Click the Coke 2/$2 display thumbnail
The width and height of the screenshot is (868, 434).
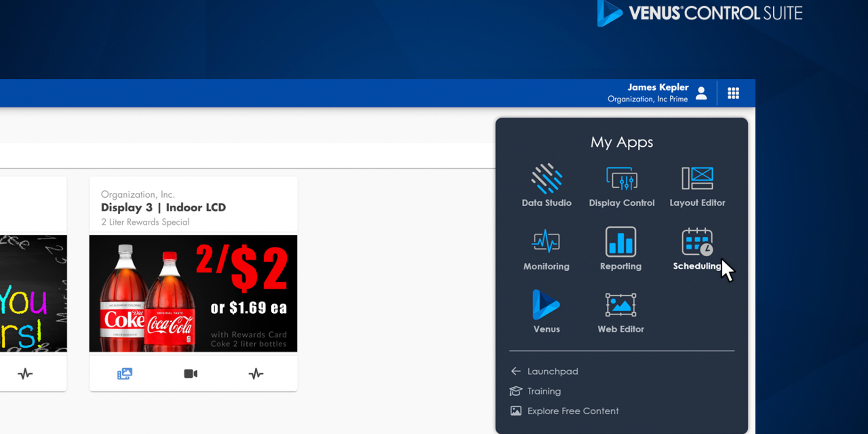point(193,293)
